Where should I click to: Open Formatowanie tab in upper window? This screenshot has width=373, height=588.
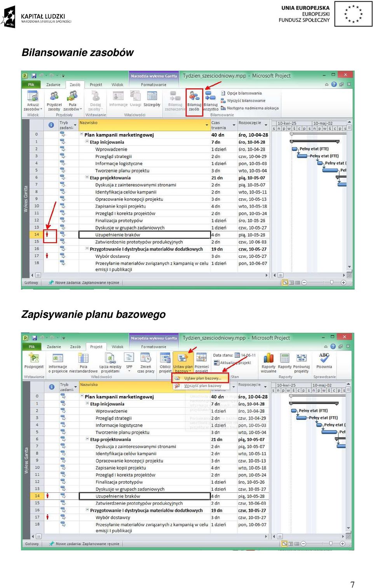click(153, 84)
